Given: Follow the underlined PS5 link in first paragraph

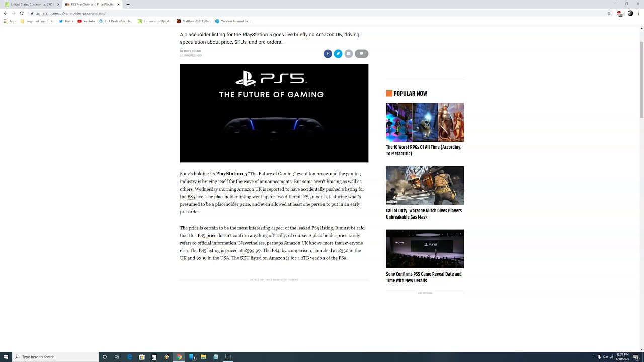Looking at the screenshot, I should tap(191, 197).
